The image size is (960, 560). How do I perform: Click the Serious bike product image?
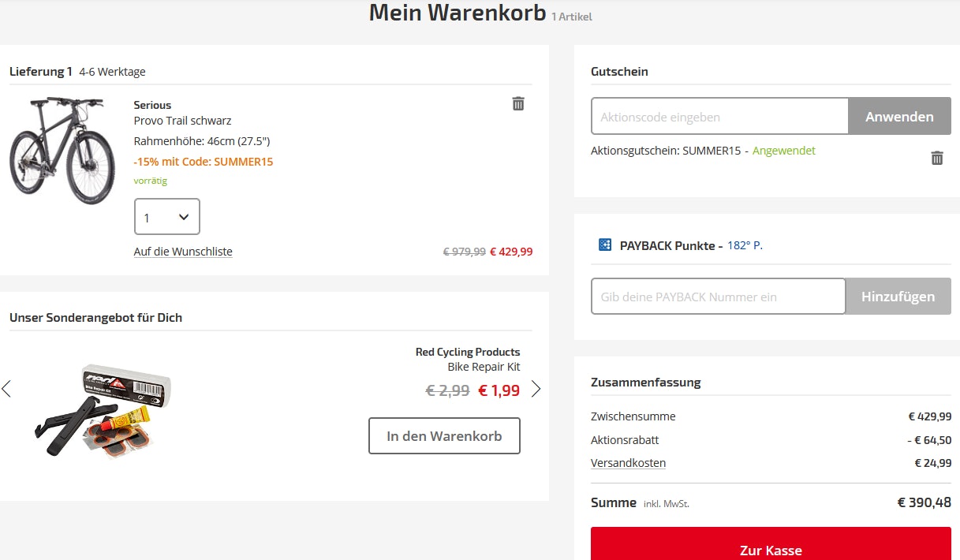(62, 150)
